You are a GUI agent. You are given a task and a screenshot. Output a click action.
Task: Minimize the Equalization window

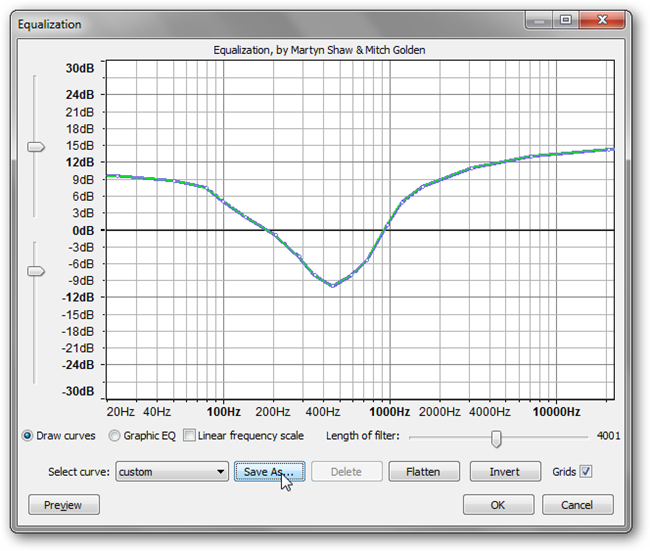tap(539, 19)
